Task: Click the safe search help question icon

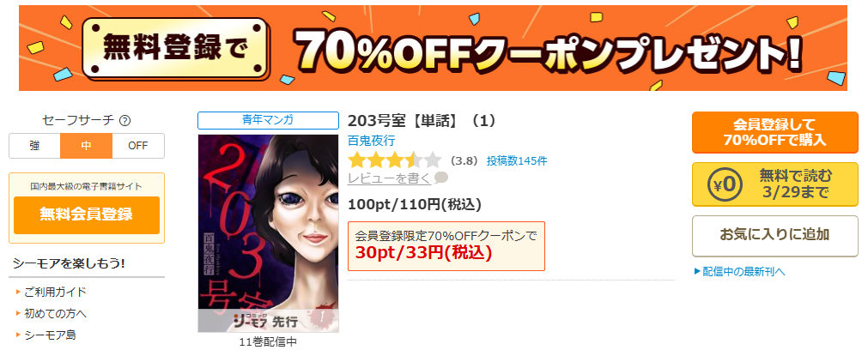Action: tap(125, 121)
